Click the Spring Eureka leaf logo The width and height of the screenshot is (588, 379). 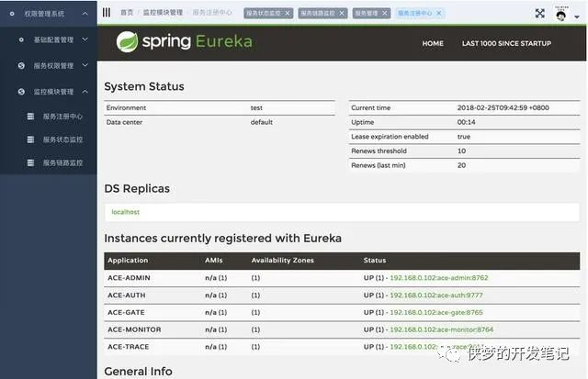[127, 41]
